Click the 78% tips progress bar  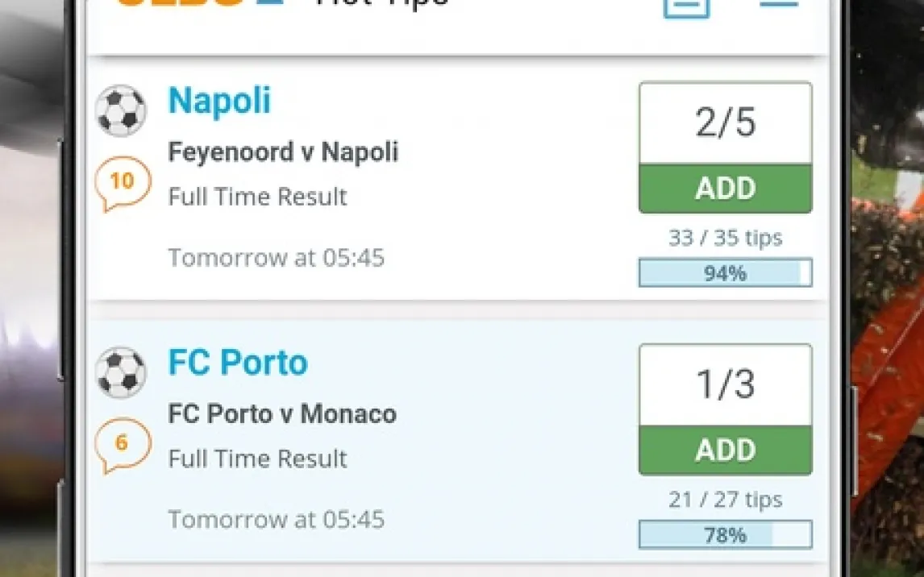pos(725,535)
